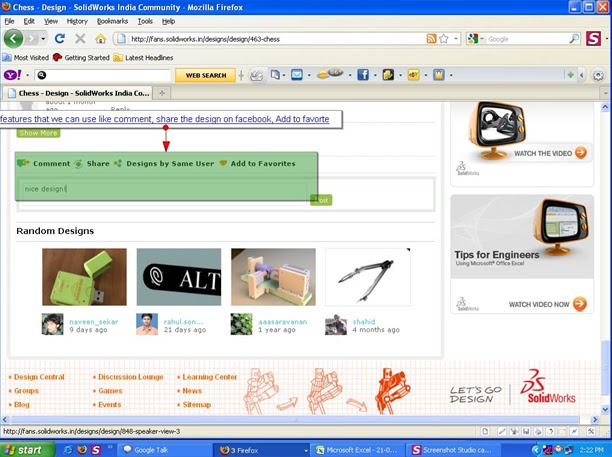Open the Yahoo Mail envelope icon

pos(297,75)
